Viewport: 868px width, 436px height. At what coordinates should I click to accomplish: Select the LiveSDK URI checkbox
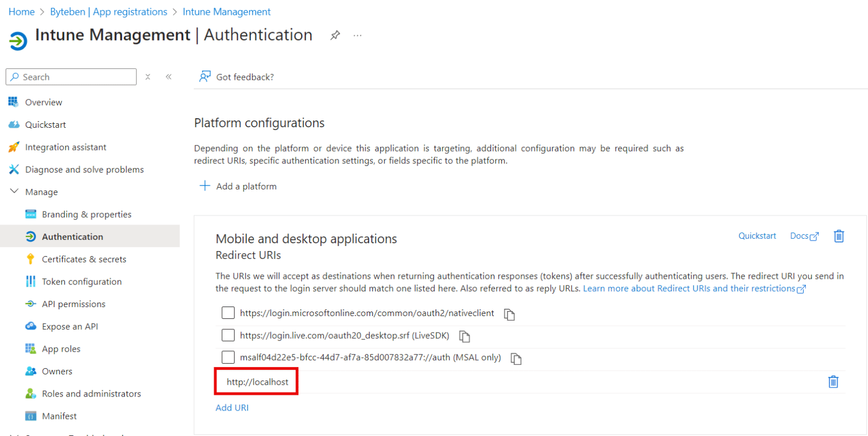coord(228,335)
